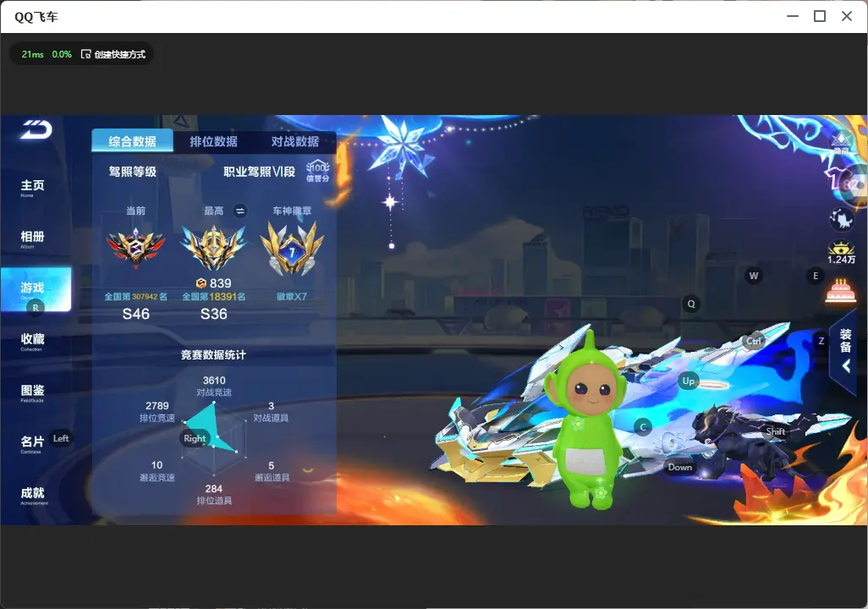Image resolution: width=868 pixels, height=609 pixels.
Task: Open 相册 album section
Action: (x=33, y=239)
